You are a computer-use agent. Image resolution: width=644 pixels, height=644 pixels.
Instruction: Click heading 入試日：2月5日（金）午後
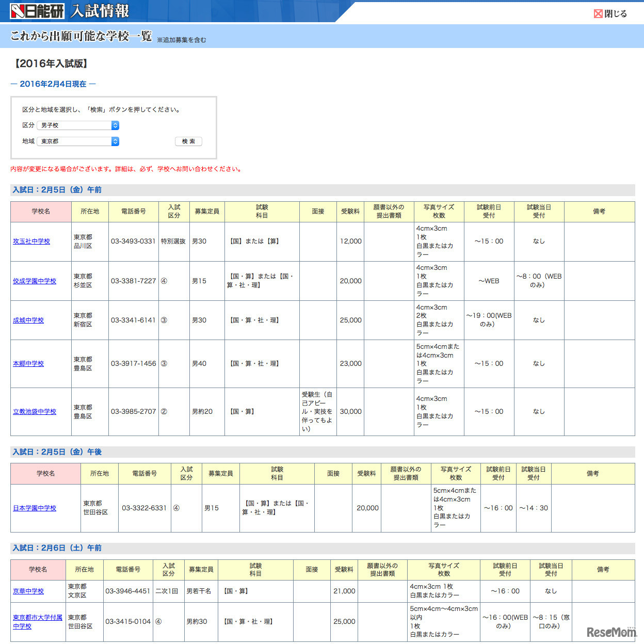point(57,452)
